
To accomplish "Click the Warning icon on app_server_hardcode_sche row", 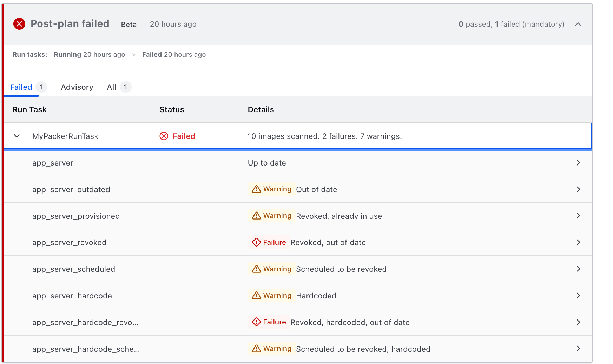I will pyautogui.click(x=257, y=349).
